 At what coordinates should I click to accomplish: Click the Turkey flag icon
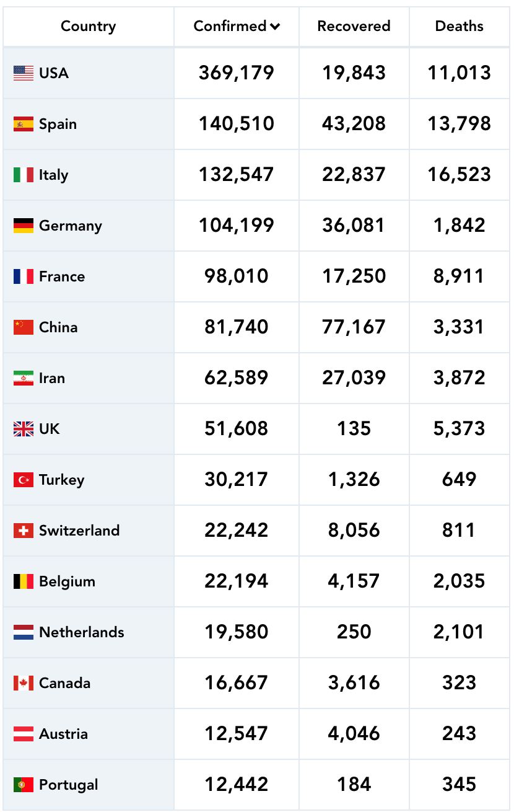point(24,480)
